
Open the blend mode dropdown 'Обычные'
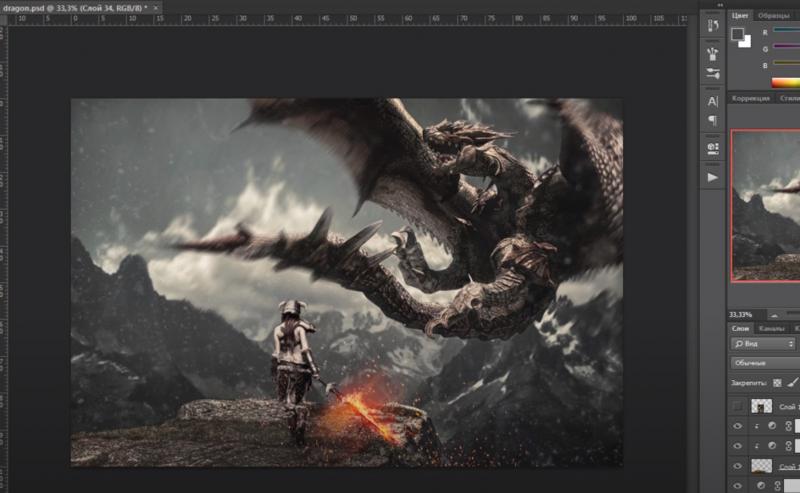[x=765, y=363]
